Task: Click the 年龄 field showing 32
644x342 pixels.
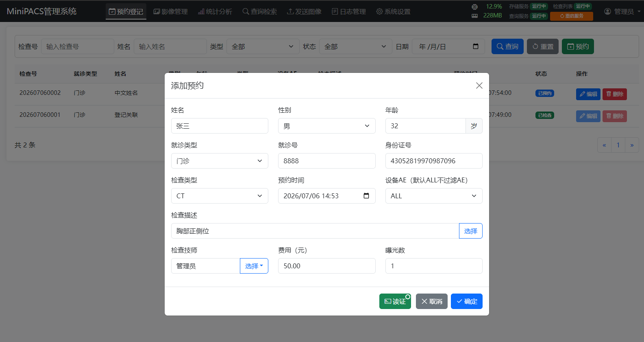Action: [x=425, y=126]
